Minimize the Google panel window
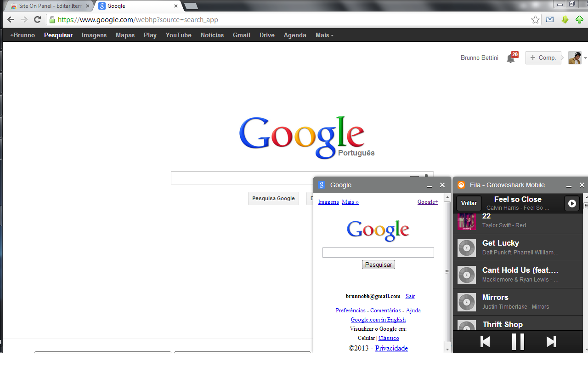Image resolution: width=588 pixels, height=368 pixels. point(429,185)
